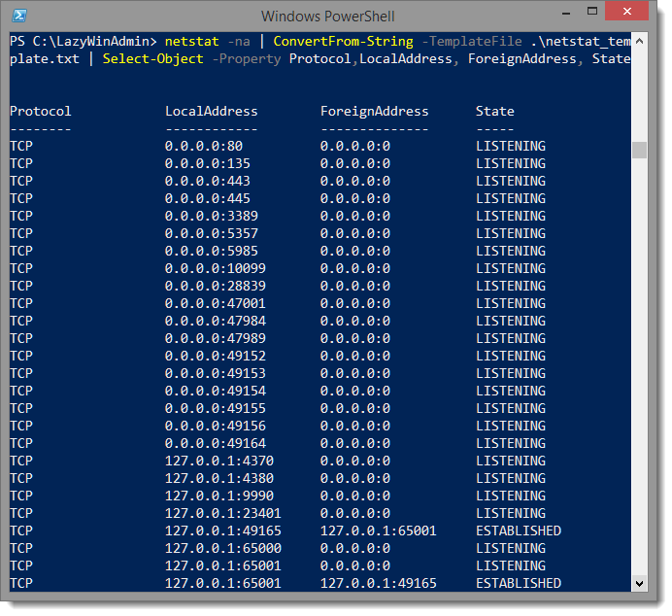Click the -Property parameter text
The width and height of the screenshot is (672, 616).
coord(247,59)
